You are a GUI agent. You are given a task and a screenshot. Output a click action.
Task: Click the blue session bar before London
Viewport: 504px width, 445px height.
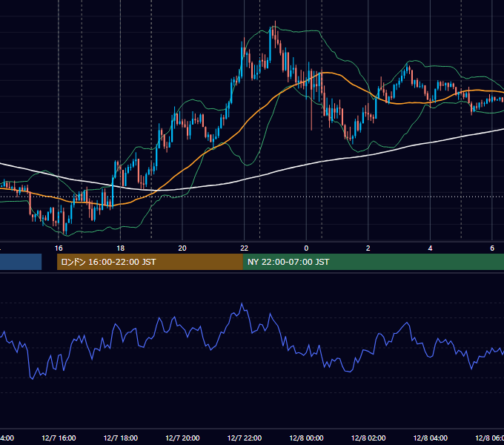tap(21, 262)
